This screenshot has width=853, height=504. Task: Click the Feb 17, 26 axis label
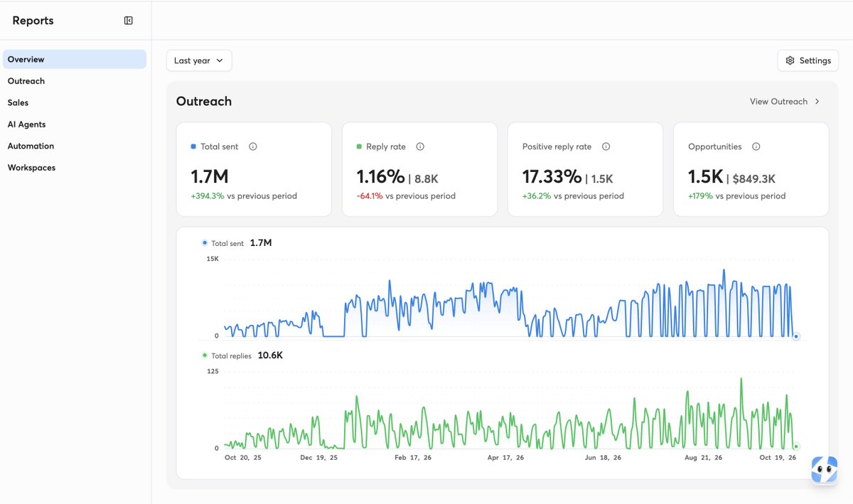point(413,458)
